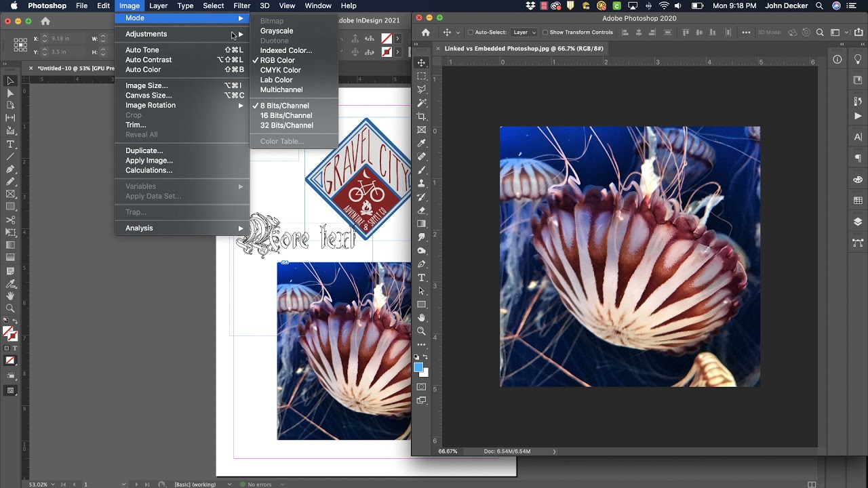
Task: Swap foreground and background colors in Photoshop
Action: 425,357
